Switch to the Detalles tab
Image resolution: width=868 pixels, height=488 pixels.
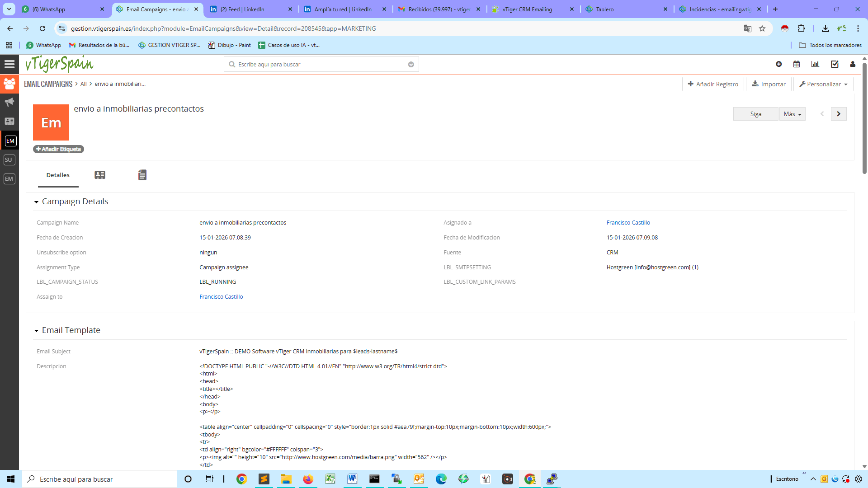click(x=58, y=175)
